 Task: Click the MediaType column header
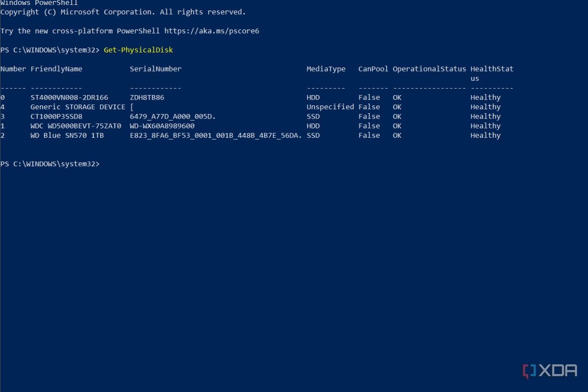pyautogui.click(x=326, y=69)
